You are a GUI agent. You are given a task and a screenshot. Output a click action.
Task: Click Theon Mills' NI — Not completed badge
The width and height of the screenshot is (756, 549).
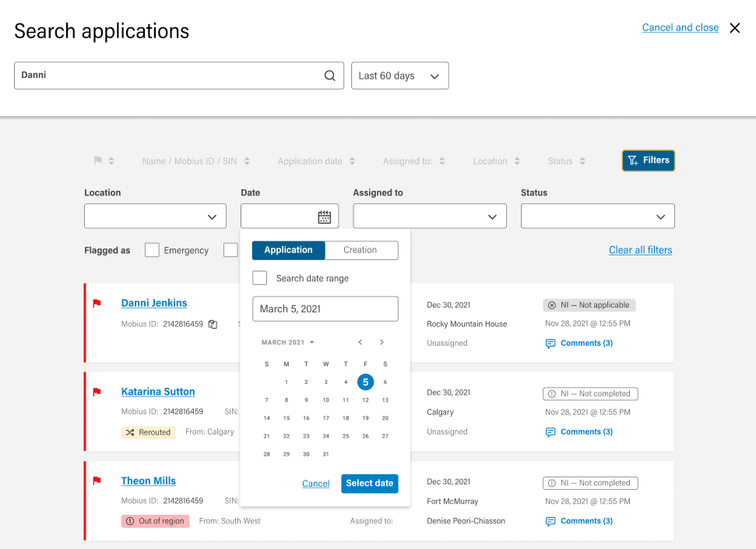tap(590, 483)
